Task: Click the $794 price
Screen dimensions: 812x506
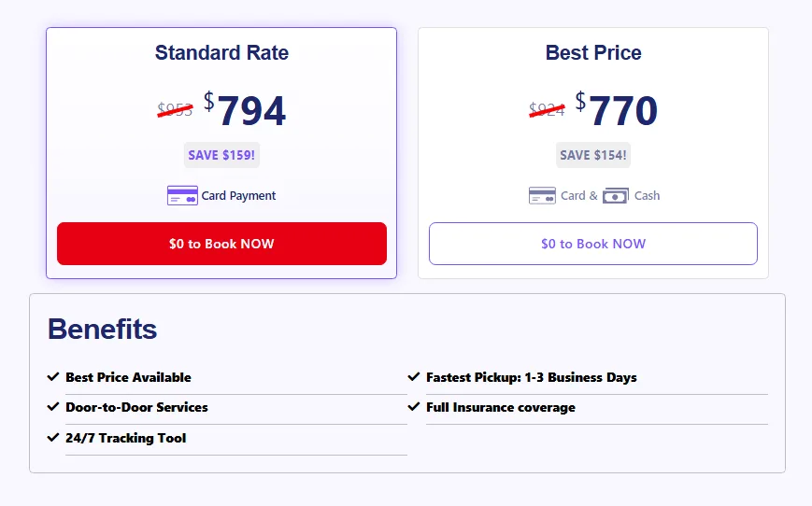Action: 246,111
